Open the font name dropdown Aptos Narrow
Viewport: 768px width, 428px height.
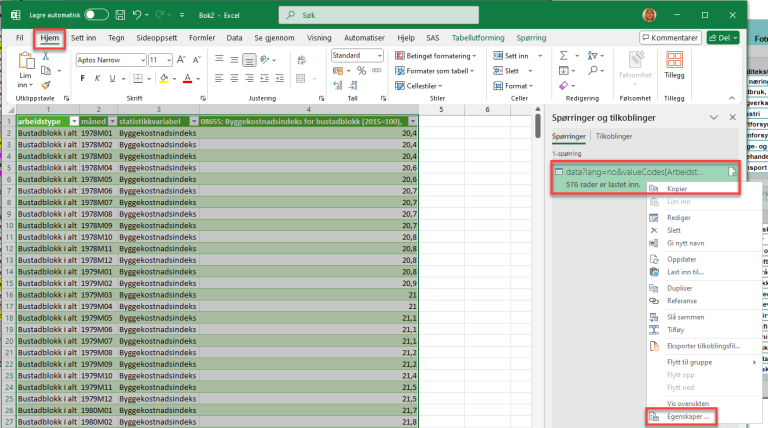pos(110,60)
